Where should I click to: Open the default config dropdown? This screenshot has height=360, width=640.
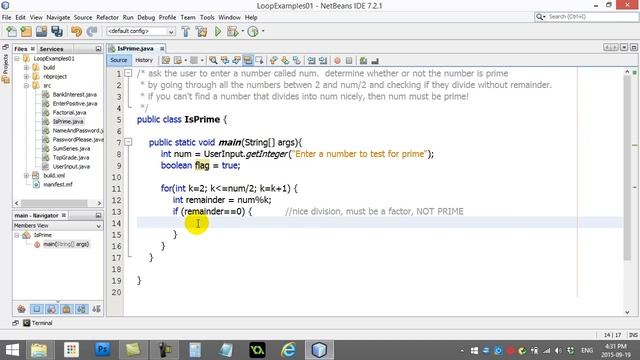pyautogui.click(x=171, y=31)
